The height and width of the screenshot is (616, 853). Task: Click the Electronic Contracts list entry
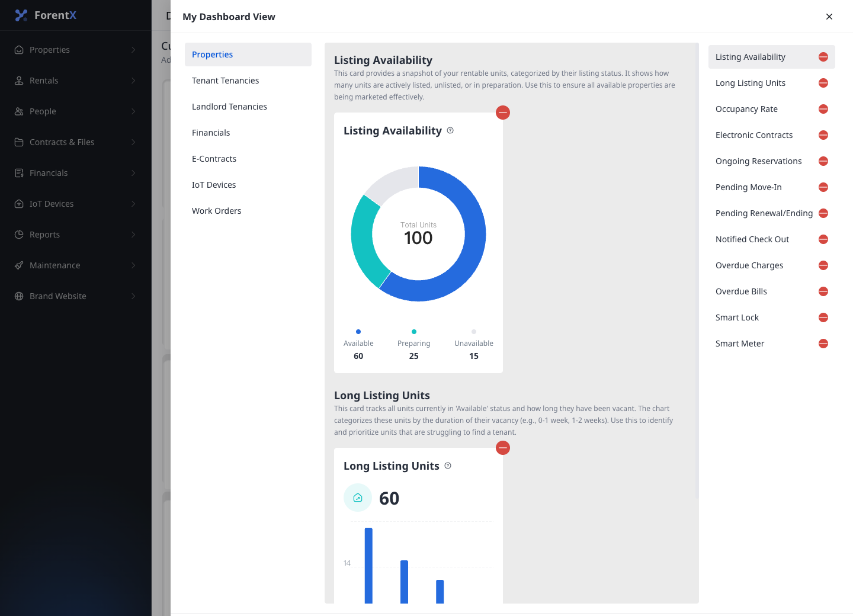pyautogui.click(x=772, y=135)
